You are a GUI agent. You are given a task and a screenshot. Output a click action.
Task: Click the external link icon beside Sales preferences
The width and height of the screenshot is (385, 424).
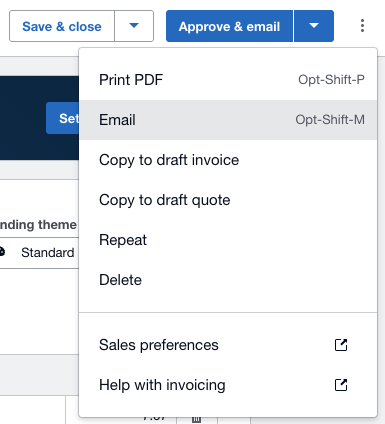341,345
